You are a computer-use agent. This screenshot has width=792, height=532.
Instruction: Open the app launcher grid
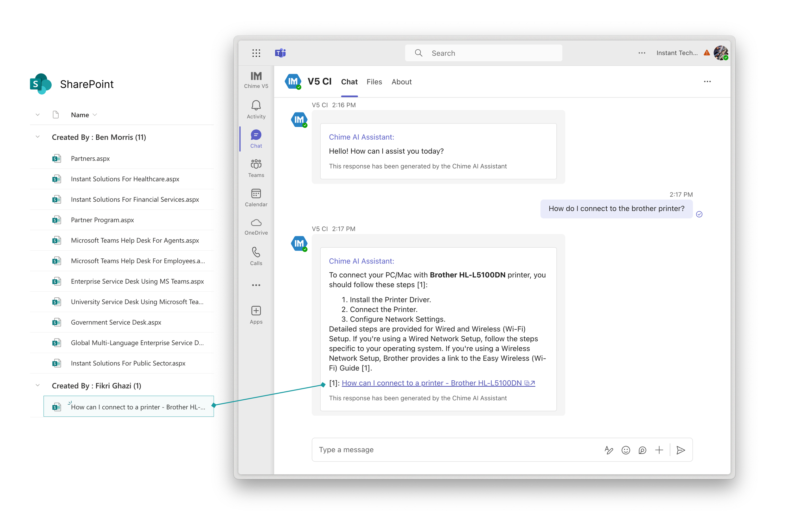[x=256, y=53]
